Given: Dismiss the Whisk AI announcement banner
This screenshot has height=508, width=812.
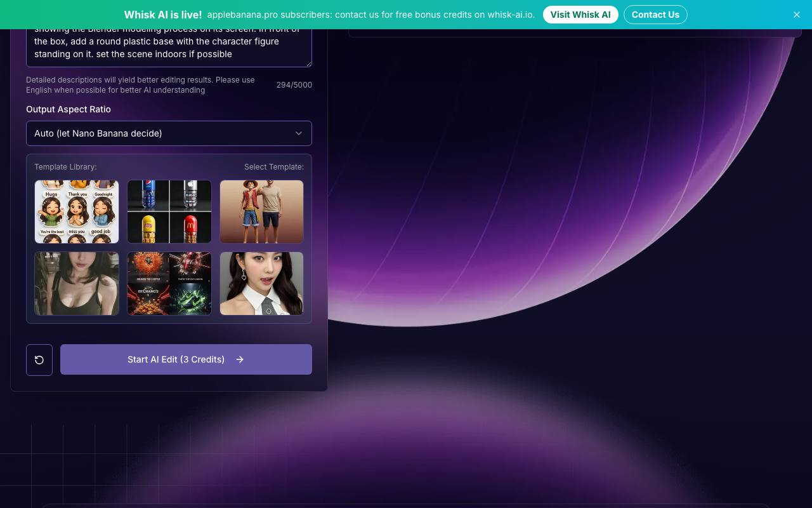Looking at the screenshot, I should tap(797, 15).
